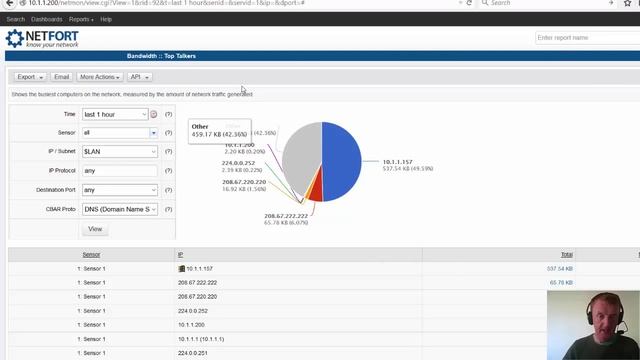Sort table by the IP column header
Viewport: 640px width, 360px height.
pyautogui.click(x=180, y=255)
